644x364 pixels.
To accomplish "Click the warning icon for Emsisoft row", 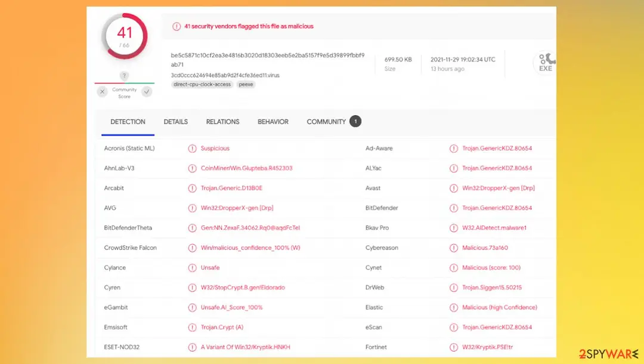I will point(192,328).
